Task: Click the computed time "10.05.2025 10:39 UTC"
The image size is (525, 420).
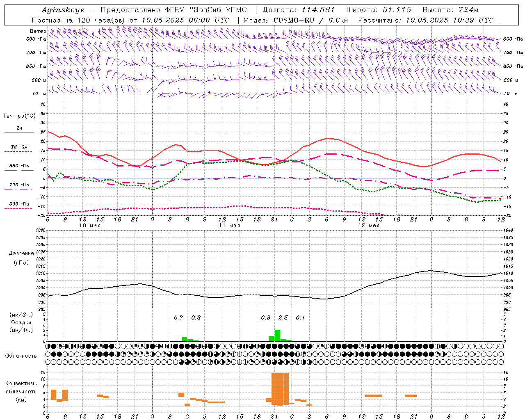Action: [450, 20]
